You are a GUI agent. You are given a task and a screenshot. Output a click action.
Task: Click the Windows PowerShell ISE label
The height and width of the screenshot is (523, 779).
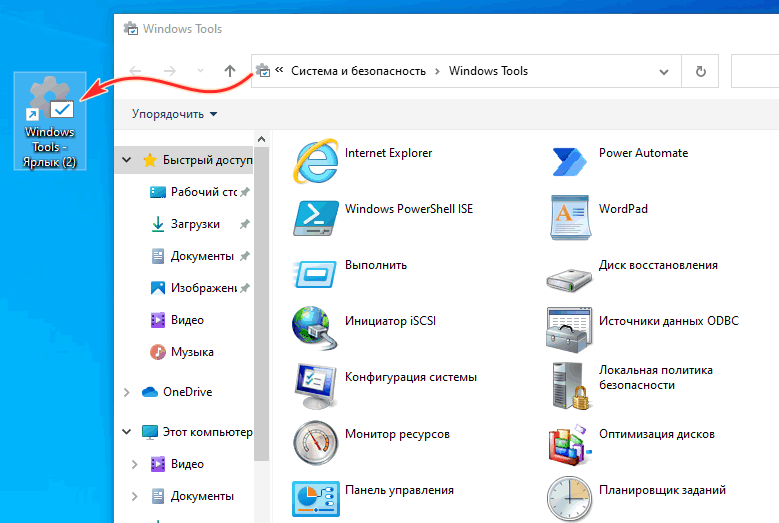point(409,209)
